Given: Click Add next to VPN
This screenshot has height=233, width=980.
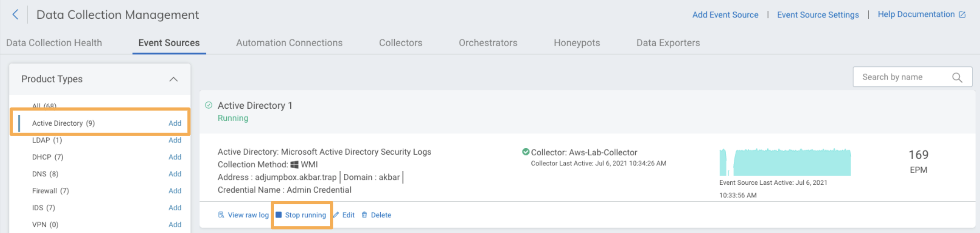Looking at the screenshot, I should (x=175, y=225).
